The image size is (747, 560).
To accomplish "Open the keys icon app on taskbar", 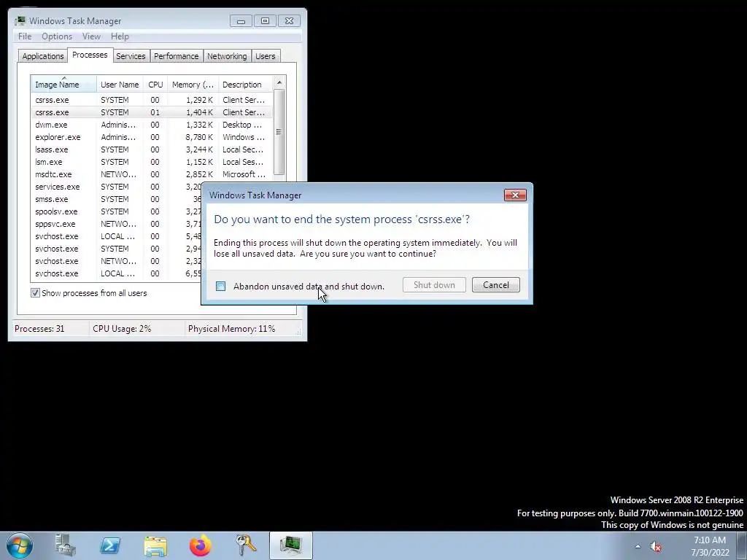I will point(246,545).
